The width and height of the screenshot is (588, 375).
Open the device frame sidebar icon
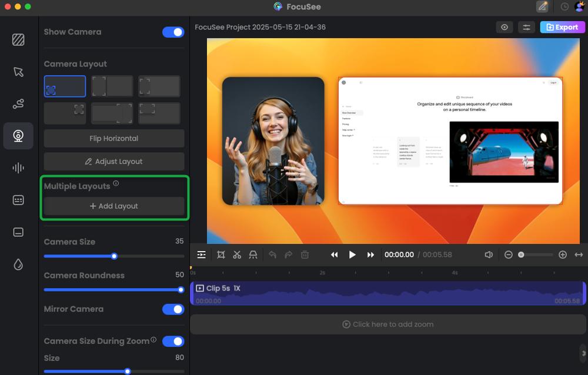pos(18,232)
